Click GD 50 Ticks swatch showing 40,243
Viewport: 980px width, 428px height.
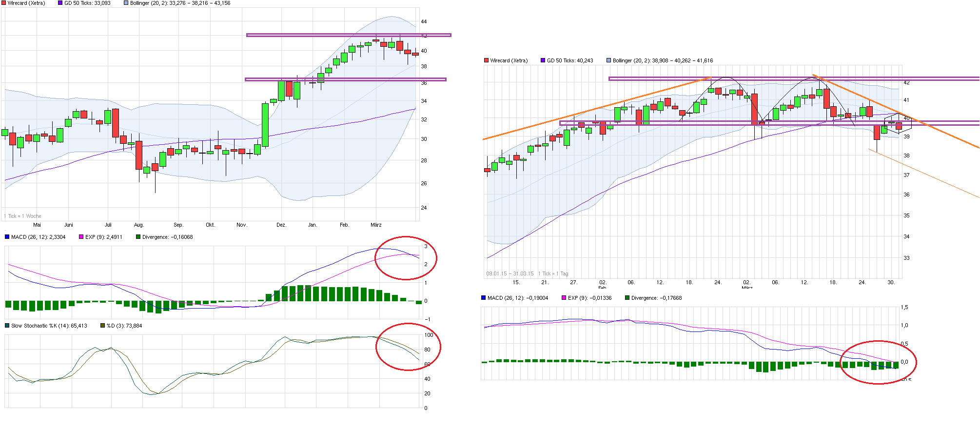543,60
